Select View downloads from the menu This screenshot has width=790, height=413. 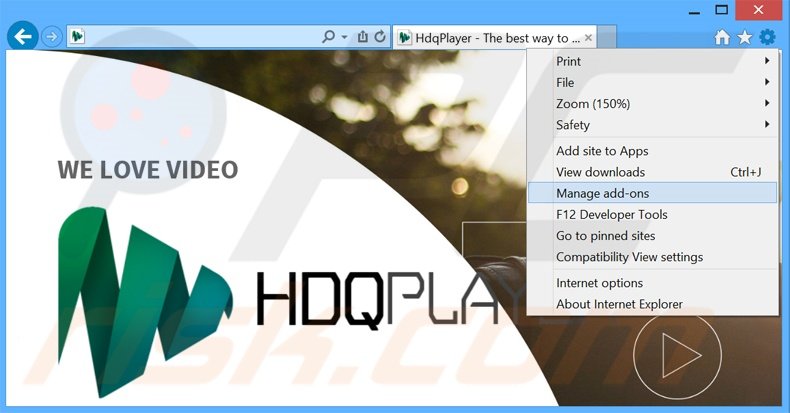coord(652,172)
